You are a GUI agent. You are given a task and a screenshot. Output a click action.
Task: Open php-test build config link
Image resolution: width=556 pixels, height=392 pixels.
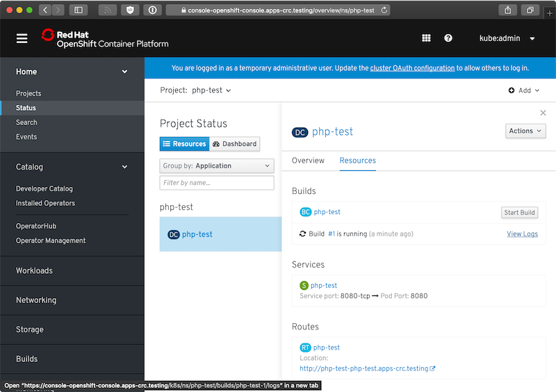(327, 212)
